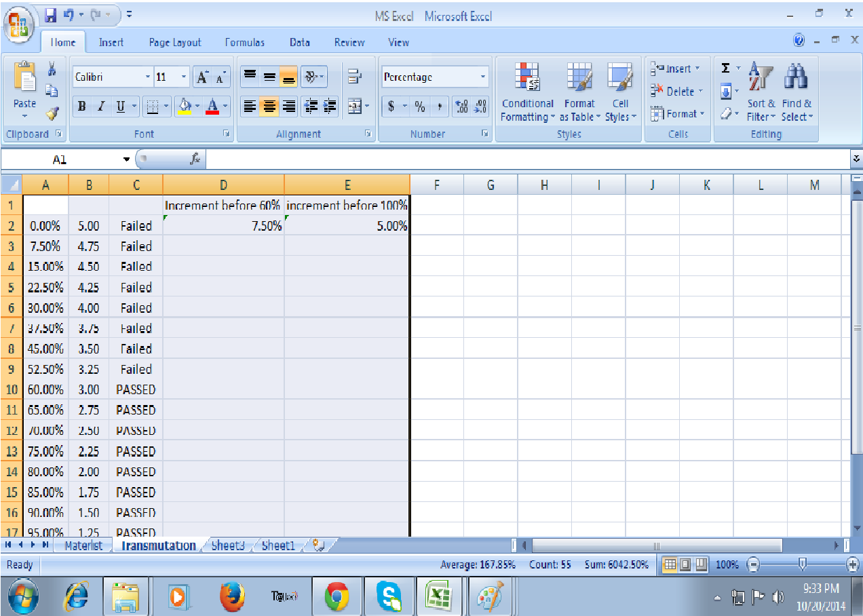863x616 pixels.
Task: Decrease indent in Alignment group
Action: click(x=311, y=106)
